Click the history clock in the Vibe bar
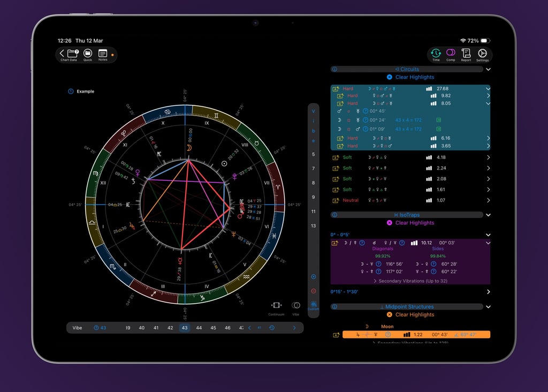Viewport: 548px width, 392px height. point(272,328)
